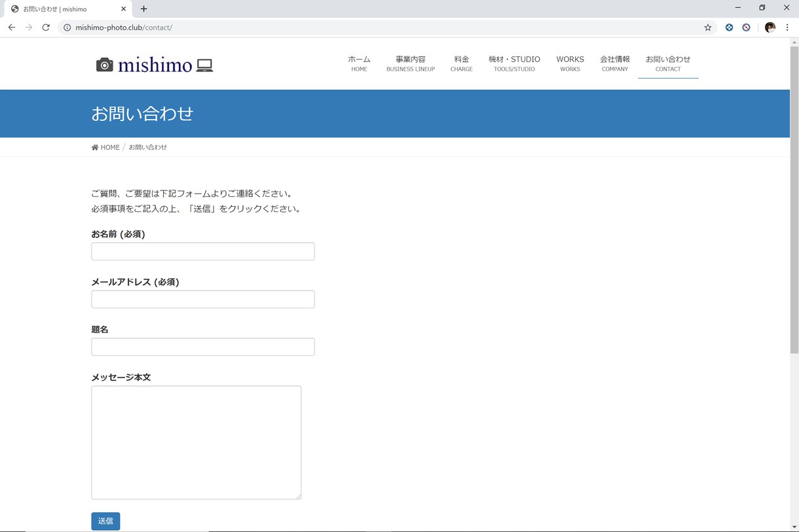Follow the HOME breadcrumb link
This screenshot has width=799, height=532.
(110, 147)
